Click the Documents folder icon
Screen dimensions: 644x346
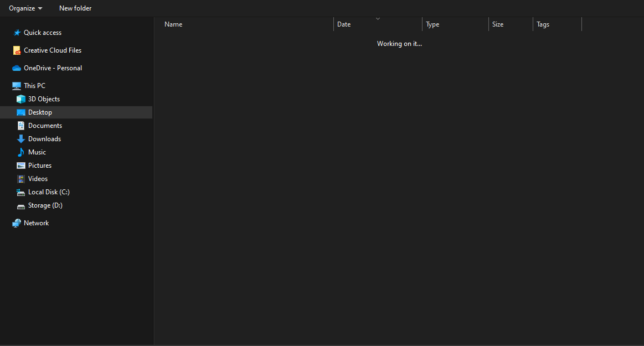(x=21, y=125)
